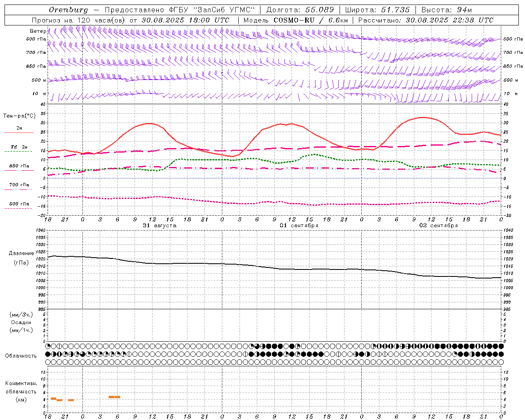The width and height of the screenshot is (525, 420).
Task: Click the "Долгота: 55.089" header value
Action: [x=300, y=9]
